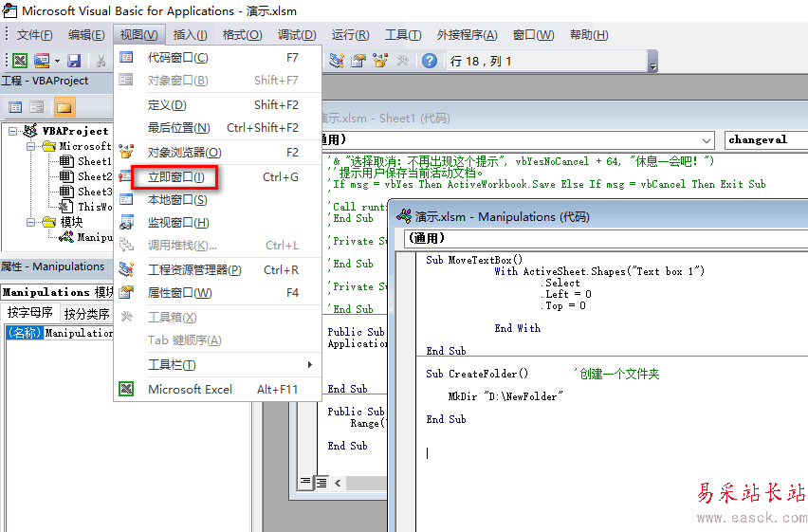
Task: Switch to the 按分类序 properties tab
Action: [x=86, y=314]
